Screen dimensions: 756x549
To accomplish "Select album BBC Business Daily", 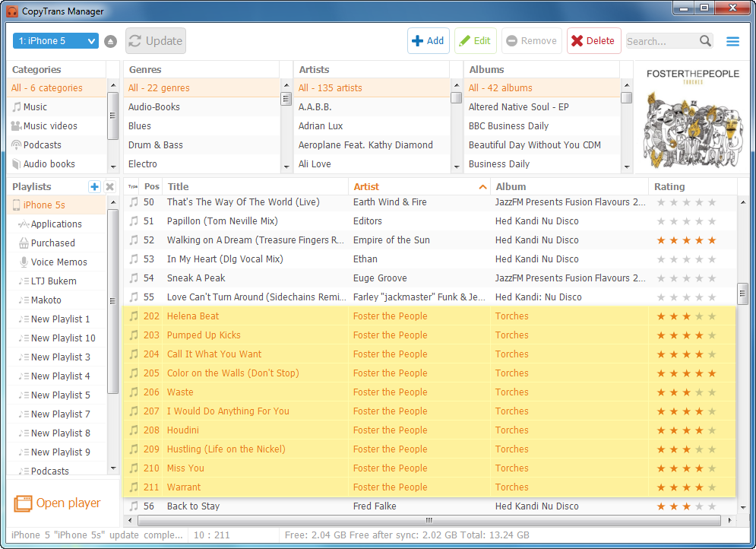I will [542, 126].
